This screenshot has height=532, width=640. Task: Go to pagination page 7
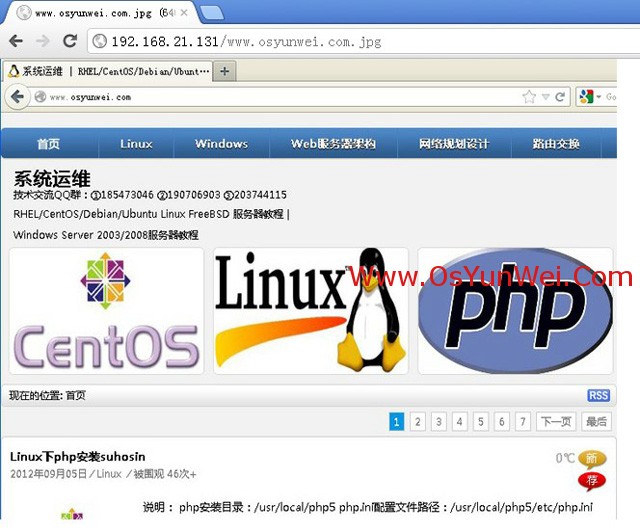(523, 421)
